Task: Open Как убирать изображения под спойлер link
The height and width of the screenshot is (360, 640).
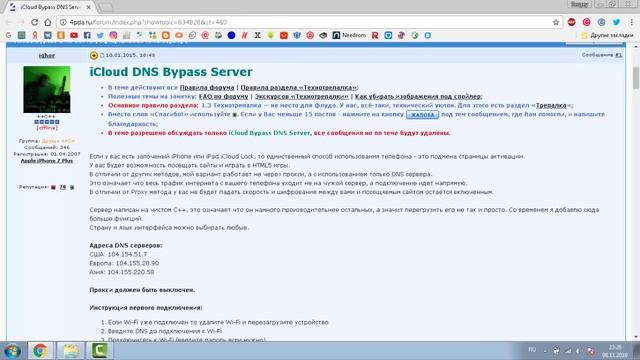Action: (418, 96)
